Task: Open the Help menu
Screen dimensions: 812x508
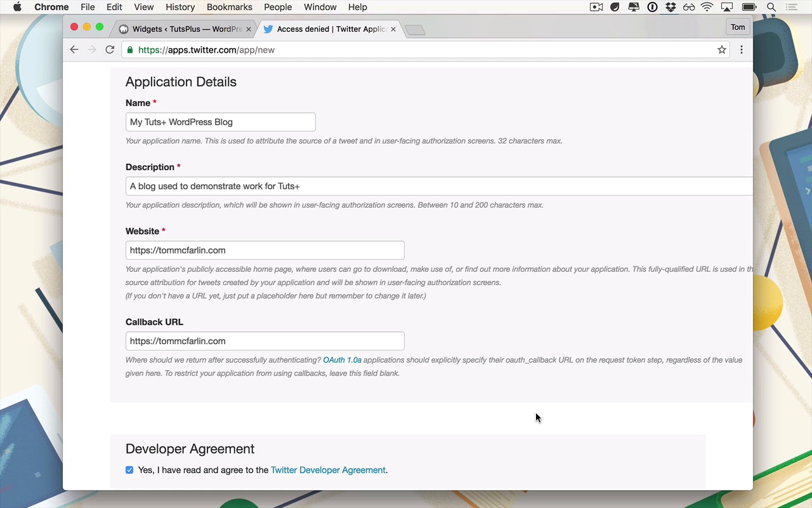Action: click(x=358, y=7)
